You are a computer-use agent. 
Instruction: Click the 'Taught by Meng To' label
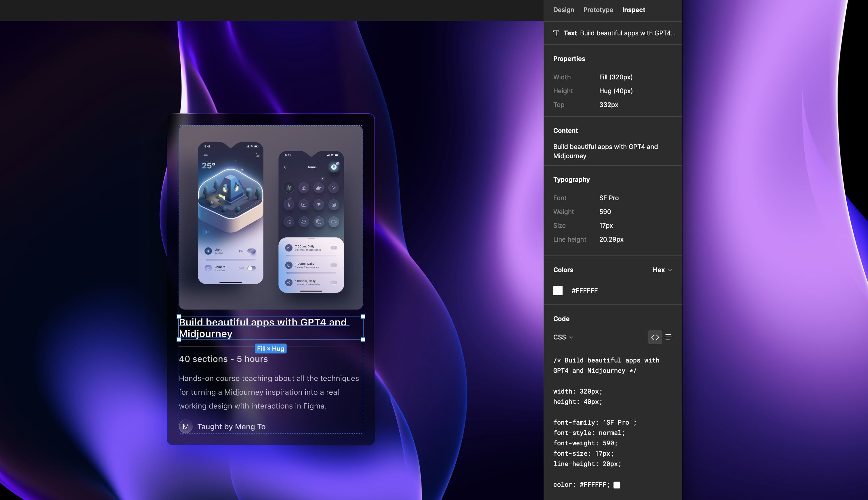click(231, 427)
